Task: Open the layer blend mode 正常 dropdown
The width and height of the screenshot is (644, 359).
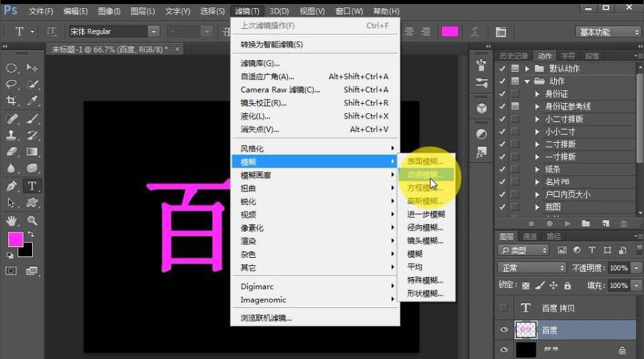Action: pyautogui.click(x=532, y=268)
